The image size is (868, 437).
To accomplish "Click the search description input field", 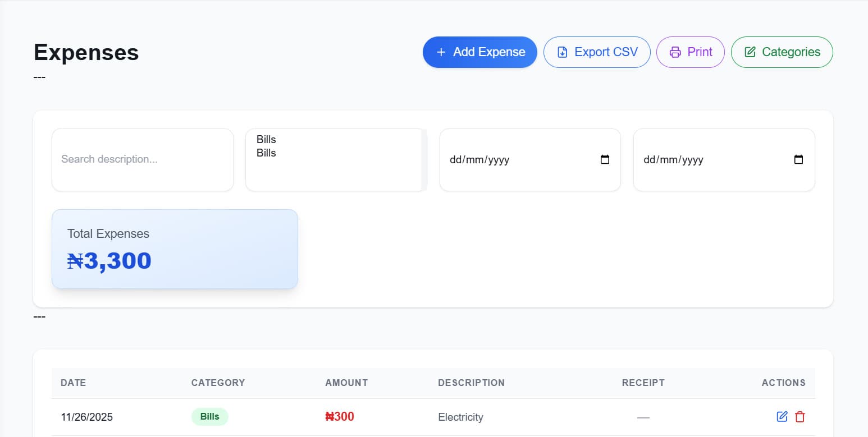I will 142,159.
